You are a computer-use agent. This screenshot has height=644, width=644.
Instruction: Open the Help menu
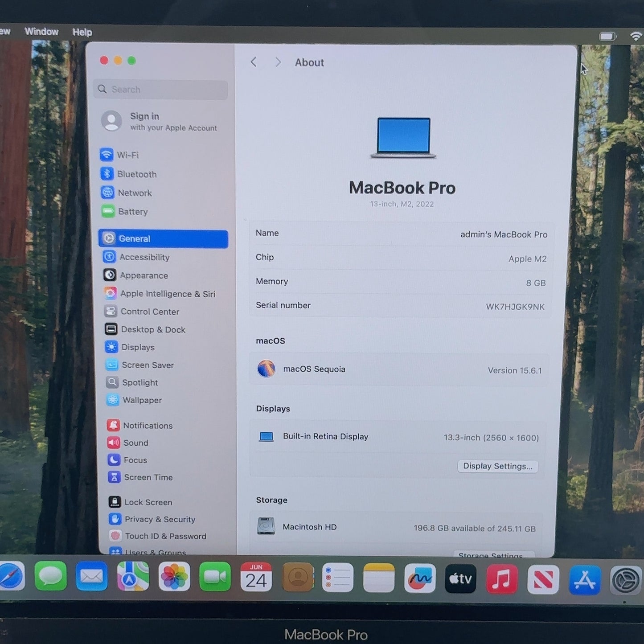82,32
